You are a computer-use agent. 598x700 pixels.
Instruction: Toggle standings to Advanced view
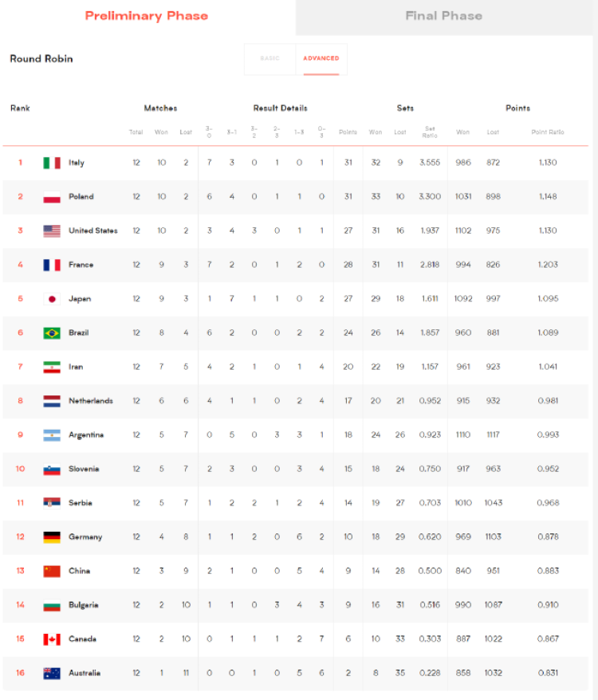[321, 59]
